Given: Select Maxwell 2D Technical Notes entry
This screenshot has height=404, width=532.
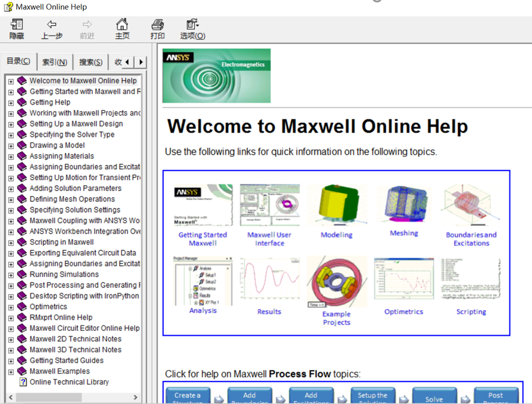Looking at the screenshot, I should pyautogui.click(x=75, y=339).
